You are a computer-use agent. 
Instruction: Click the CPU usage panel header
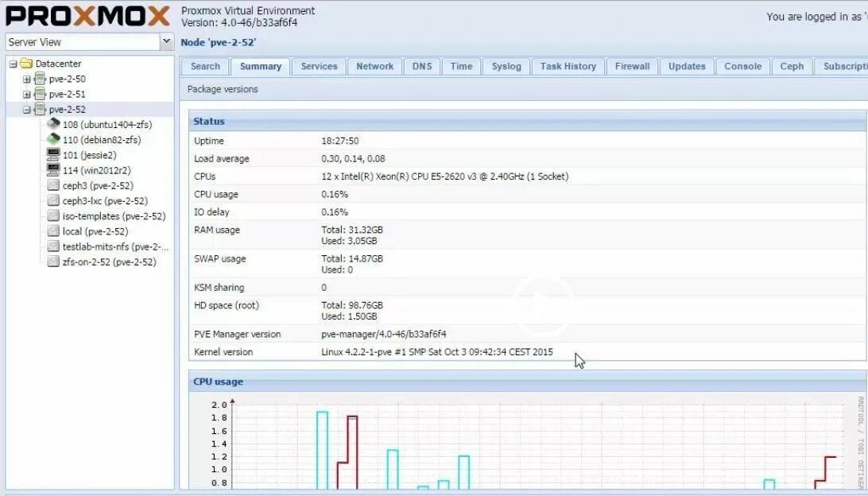coord(528,382)
